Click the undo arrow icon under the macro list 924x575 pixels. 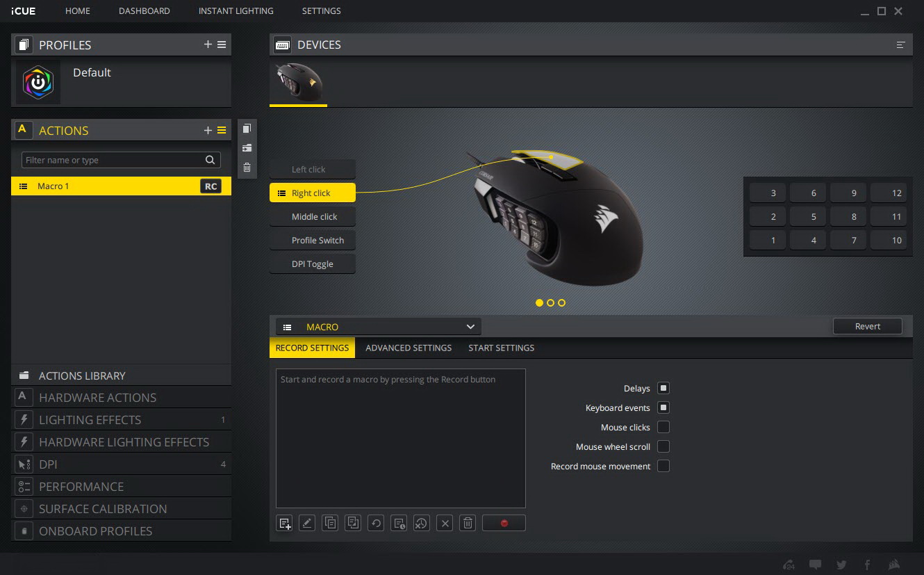point(376,523)
